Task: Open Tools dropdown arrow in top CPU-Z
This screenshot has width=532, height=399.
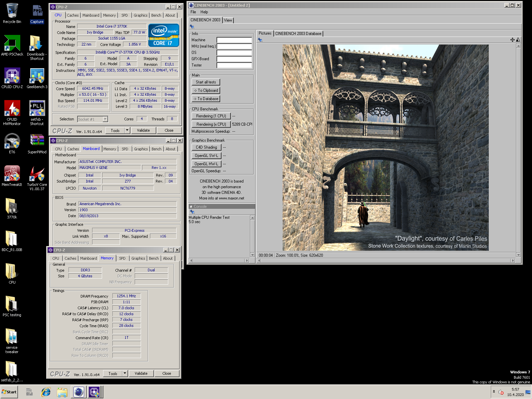Action: tap(127, 130)
